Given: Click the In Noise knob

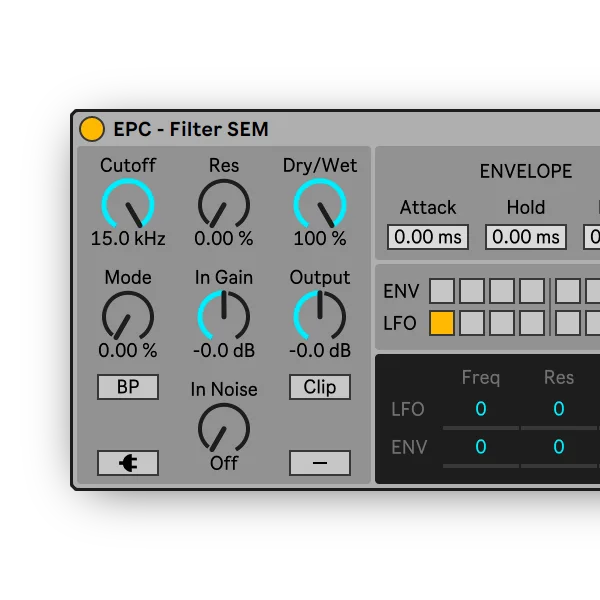Looking at the screenshot, I should point(224,429).
